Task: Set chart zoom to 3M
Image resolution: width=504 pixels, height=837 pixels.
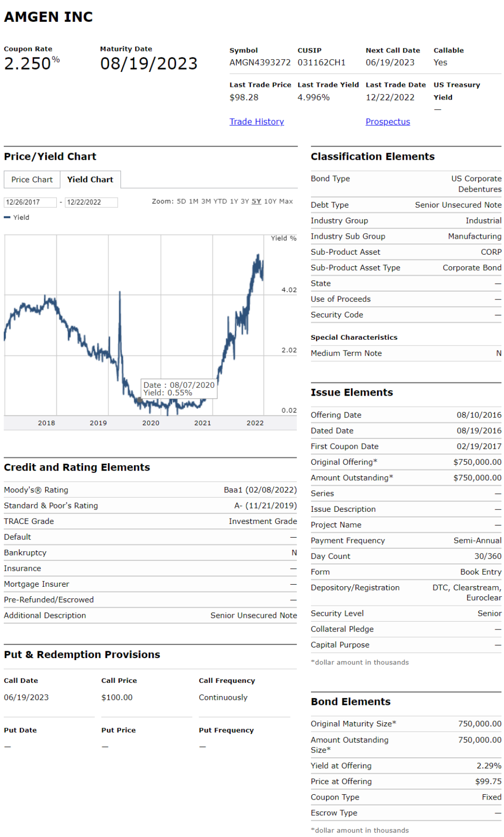Action: coord(206,201)
